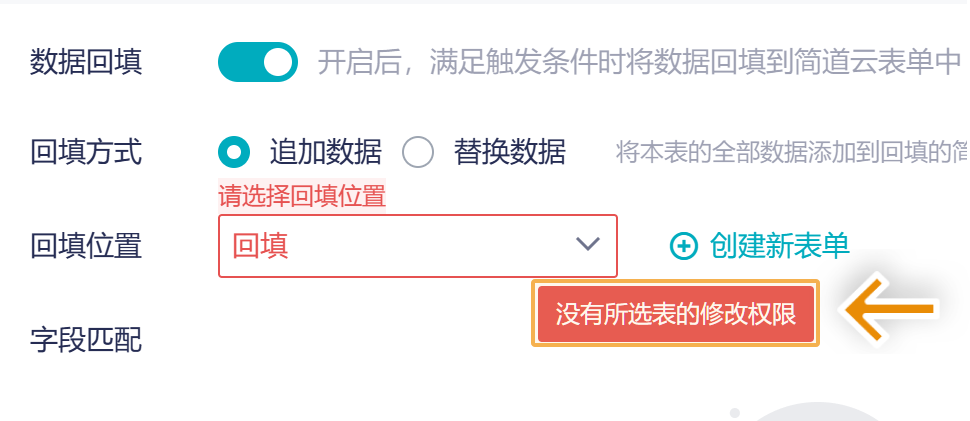Click the 替换数据 option label
Screen dimensions: 970x421
(x=509, y=152)
